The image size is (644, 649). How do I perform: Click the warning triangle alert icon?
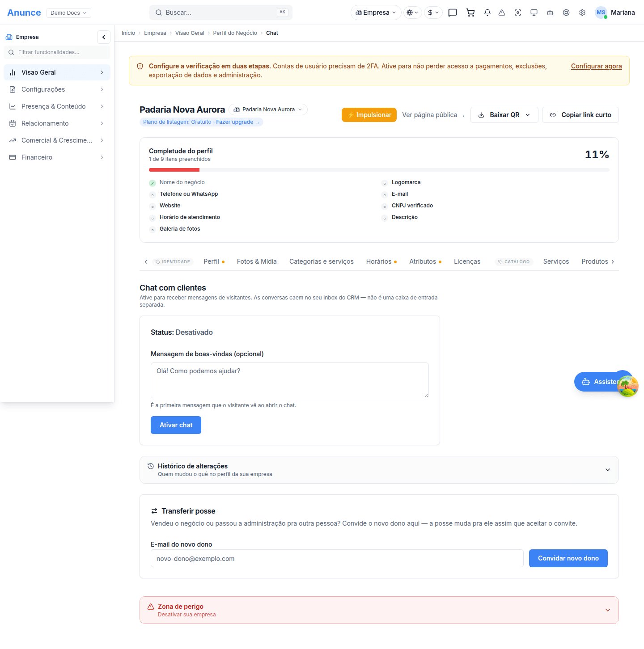(x=502, y=13)
